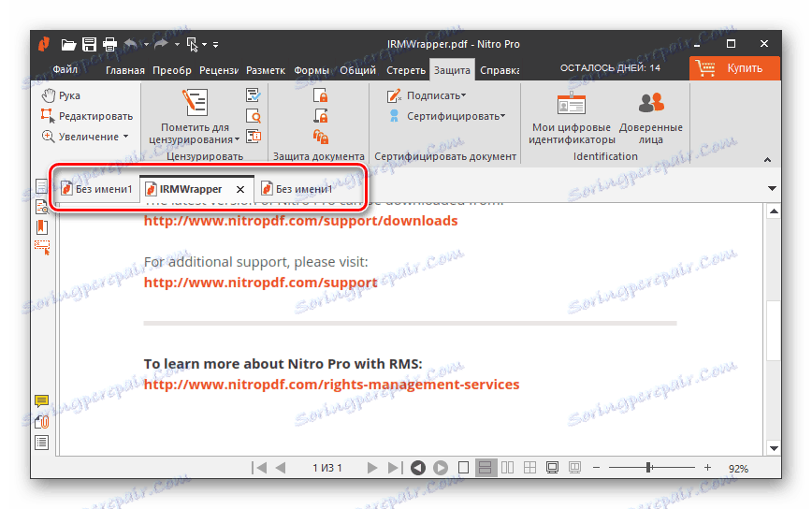The height and width of the screenshot is (509, 812).
Task: Click the apply redactions checklist icon
Action: 254,95
